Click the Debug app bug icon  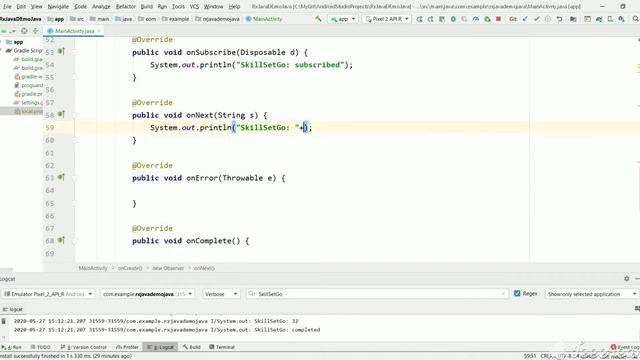(x=453, y=19)
